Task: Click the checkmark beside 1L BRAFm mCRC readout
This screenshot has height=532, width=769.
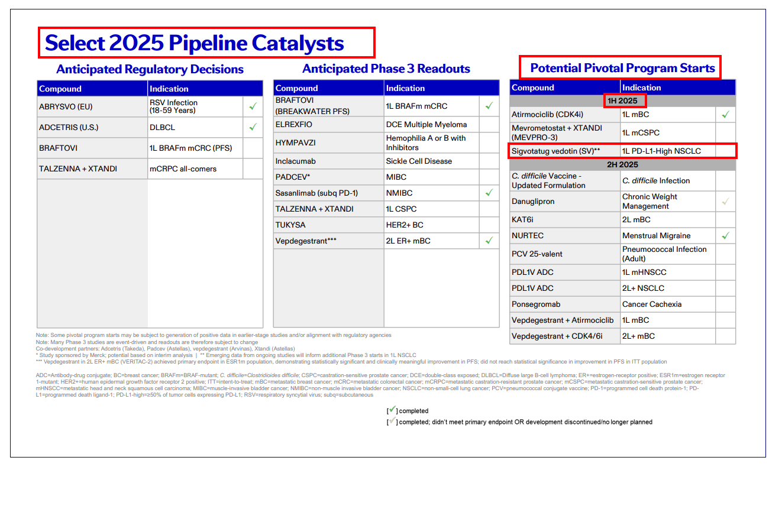Action: click(x=489, y=106)
